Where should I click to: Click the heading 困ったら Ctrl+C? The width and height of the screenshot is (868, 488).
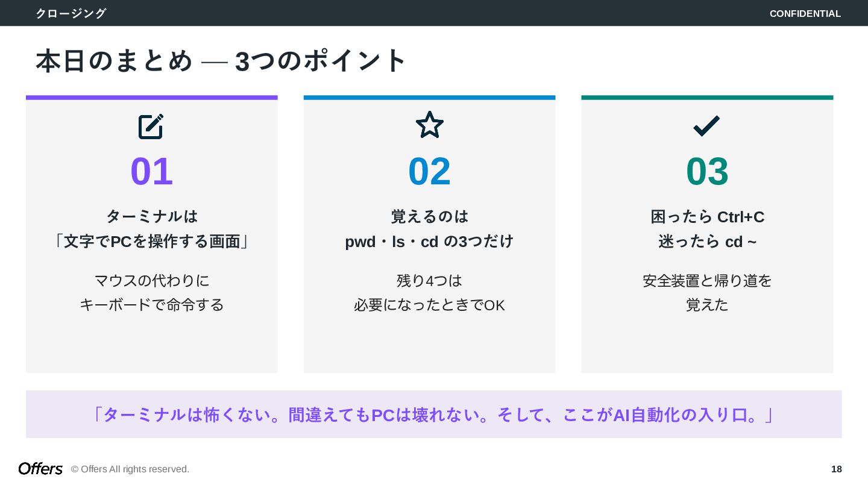point(708,217)
